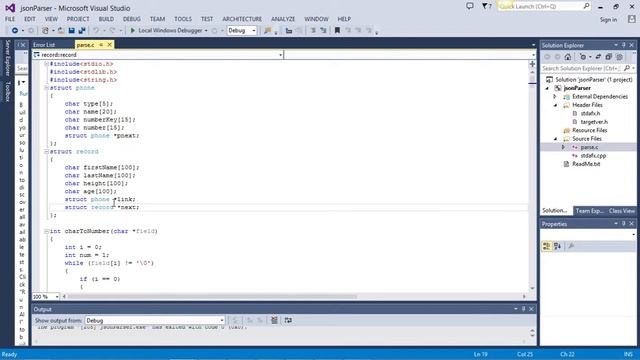The width and height of the screenshot is (640, 360).
Task: Click the split editor handle
Action: pyautogui.click(x=532, y=64)
